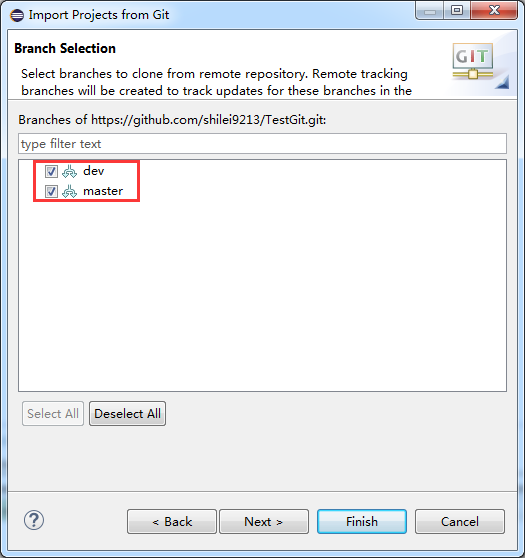Cancel the import wizard
Viewport: 525px width, 558px height.
460,521
